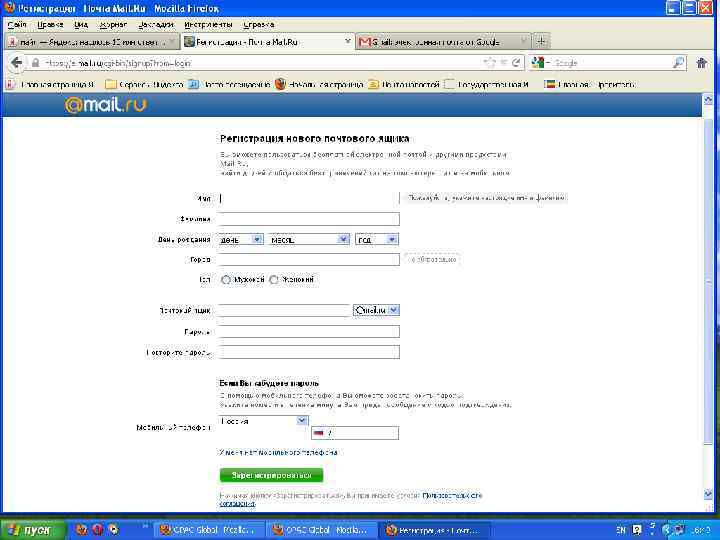
Task: Close the Gmail tab
Action: (523, 42)
